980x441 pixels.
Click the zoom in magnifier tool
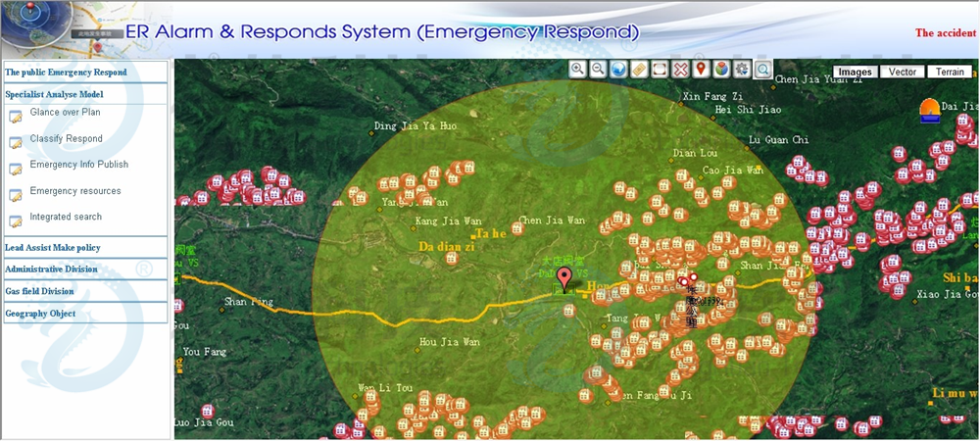pos(577,69)
